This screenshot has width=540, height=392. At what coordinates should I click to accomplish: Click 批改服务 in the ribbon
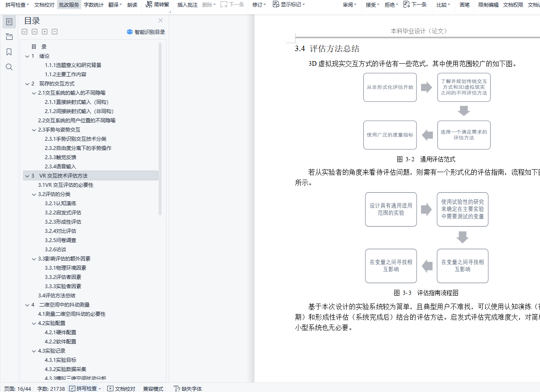tap(69, 5)
